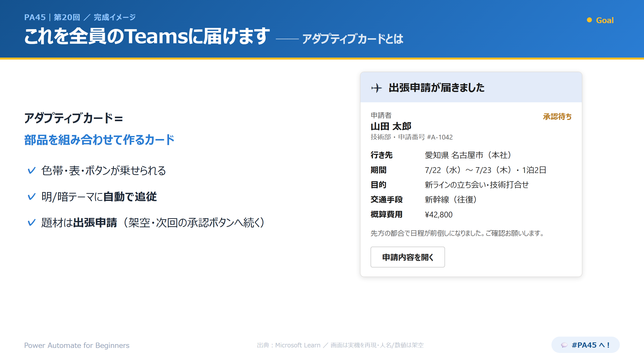The height and width of the screenshot is (362, 644).
Task: Click the checkmark beside 色帯・表・ボタンが乗せられる
Action: (31, 171)
